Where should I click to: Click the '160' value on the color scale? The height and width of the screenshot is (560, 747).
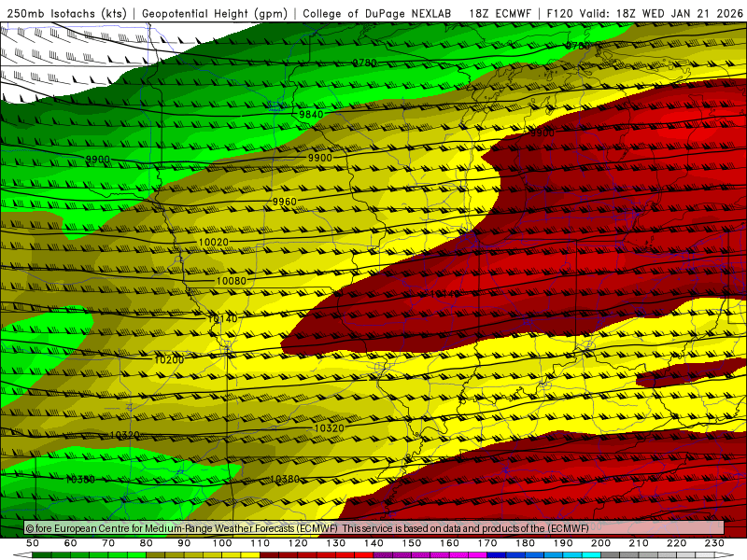point(449,543)
